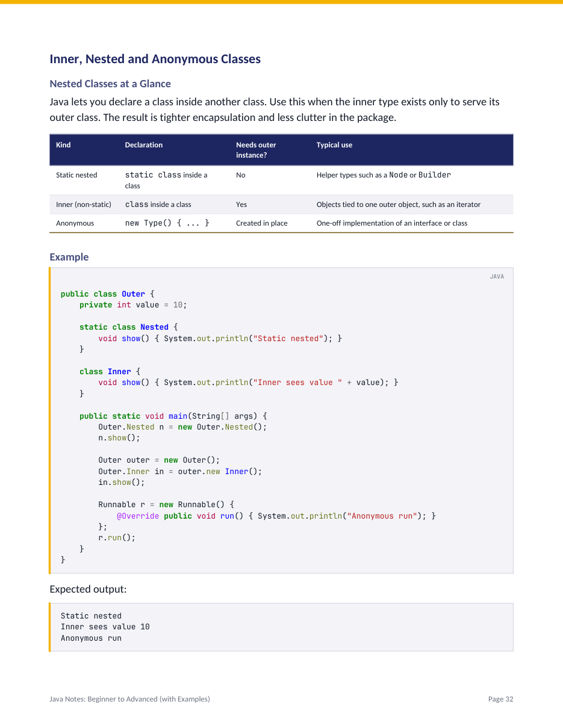This screenshot has width=563, height=728.
Task: Click the 'n.show();' code line
Action: click(119, 438)
